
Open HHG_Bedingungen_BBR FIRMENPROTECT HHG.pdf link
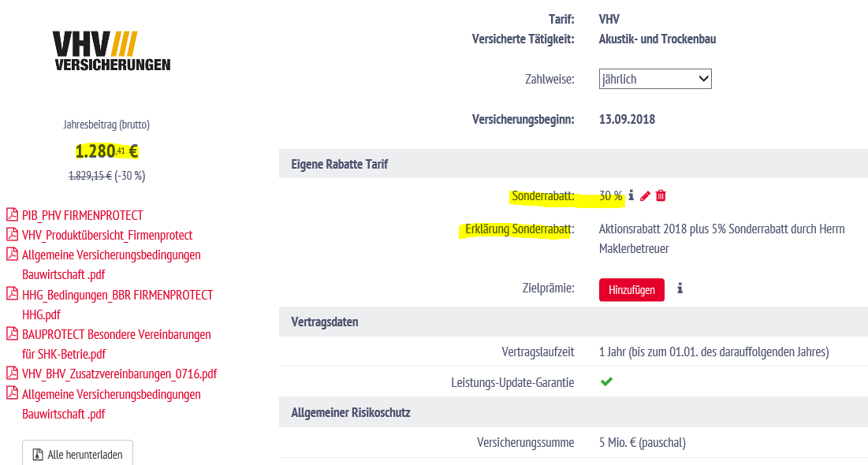pyautogui.click(x=117, y=304)
